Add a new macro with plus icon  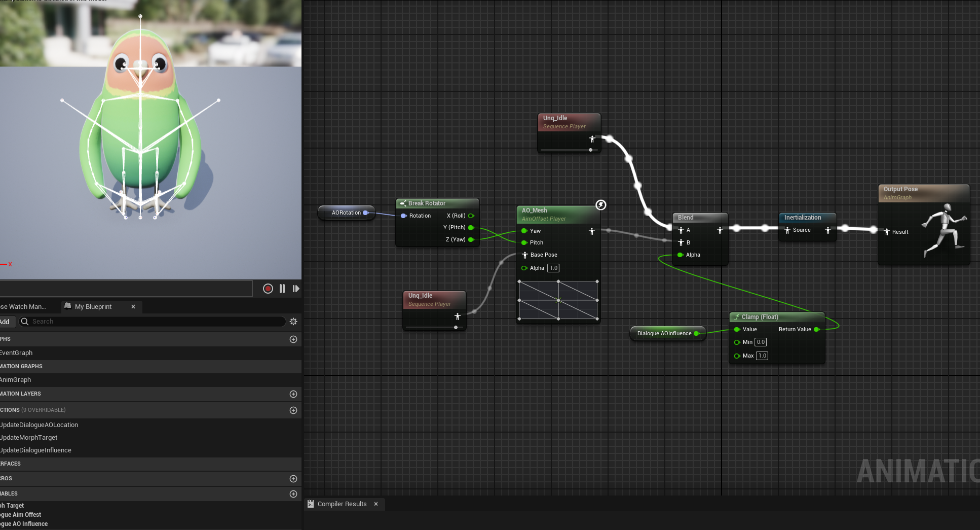[x=293, y=479]
